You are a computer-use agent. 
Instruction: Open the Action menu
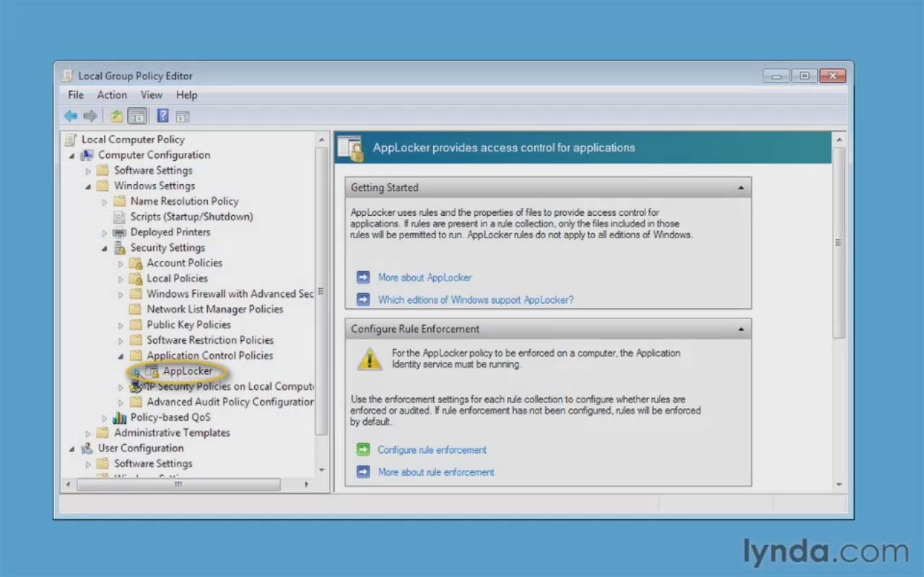coord(112,95)
